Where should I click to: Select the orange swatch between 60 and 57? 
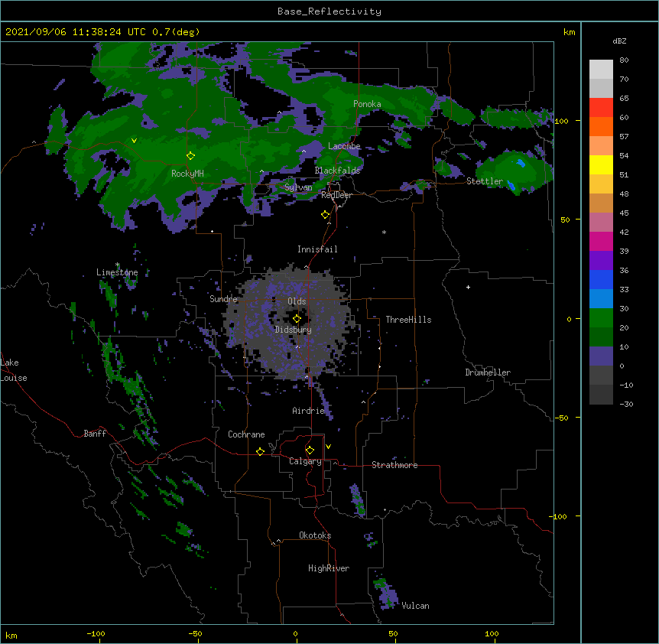click(601, 126)
